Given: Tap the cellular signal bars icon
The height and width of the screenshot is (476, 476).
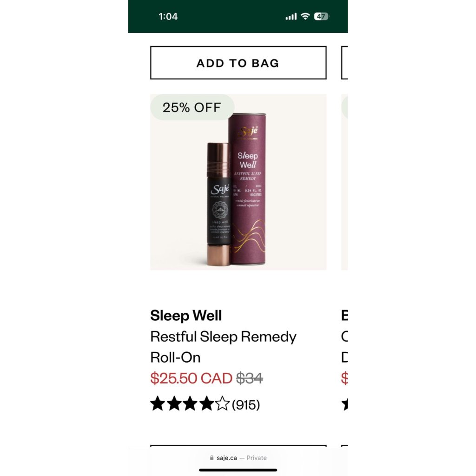Looking at the screenshot, I should click(x=291, y=17).
